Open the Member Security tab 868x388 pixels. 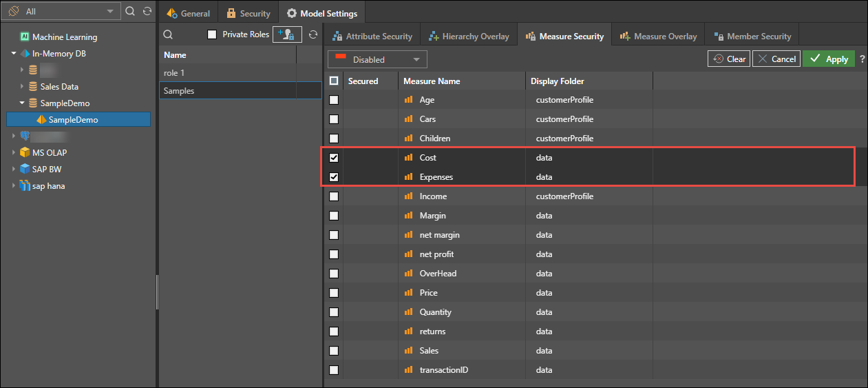(x=753, y=37)
